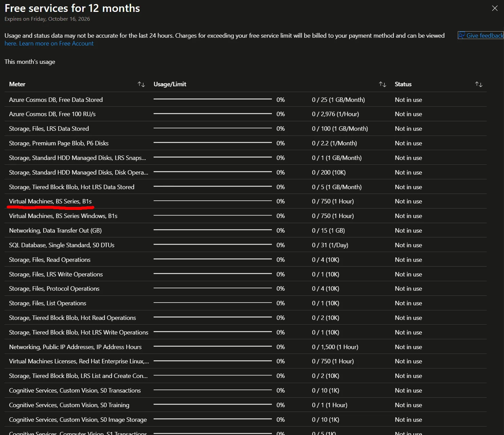Sort by Status using its arrow icon
This screenshot has width=504, height=435.
pyautogui.click(x=479, y=84)
